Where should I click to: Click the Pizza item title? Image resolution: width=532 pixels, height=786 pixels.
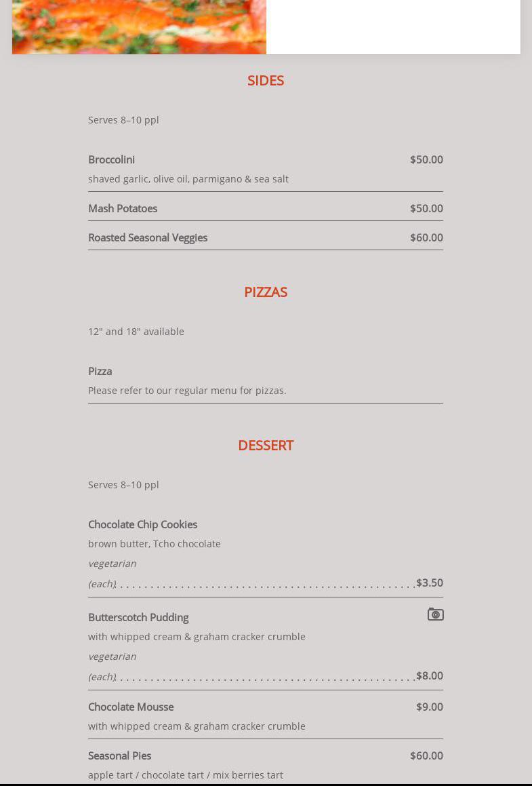tap(100, 372)
